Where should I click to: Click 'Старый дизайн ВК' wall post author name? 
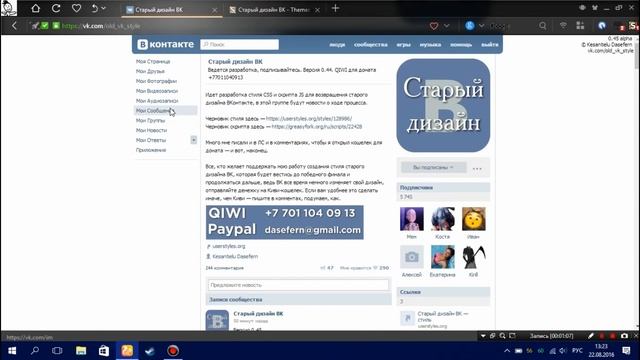pos(258,313)
